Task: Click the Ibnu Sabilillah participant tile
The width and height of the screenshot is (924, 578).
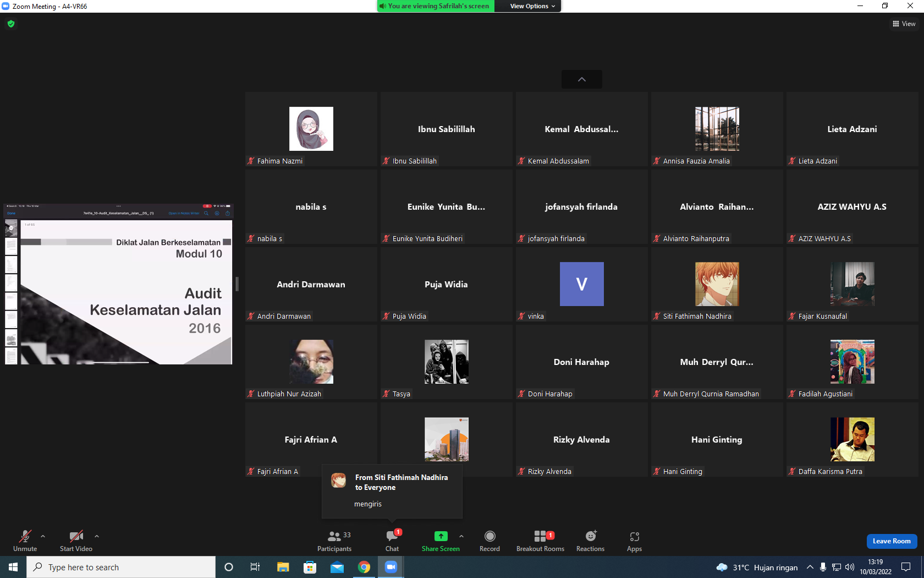Action: (x=446, y=129)
